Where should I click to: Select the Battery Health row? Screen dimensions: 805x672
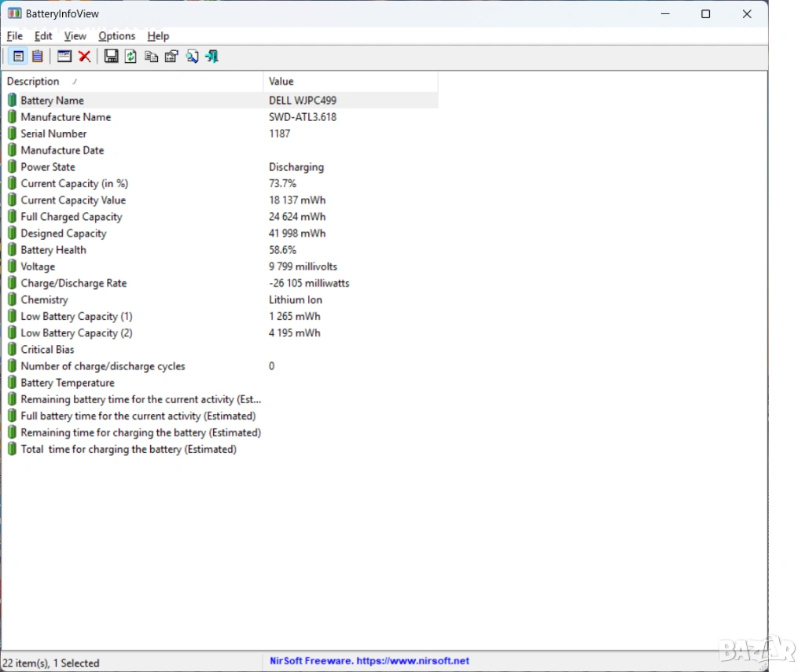pyautogui.click(x=53, y=250)
